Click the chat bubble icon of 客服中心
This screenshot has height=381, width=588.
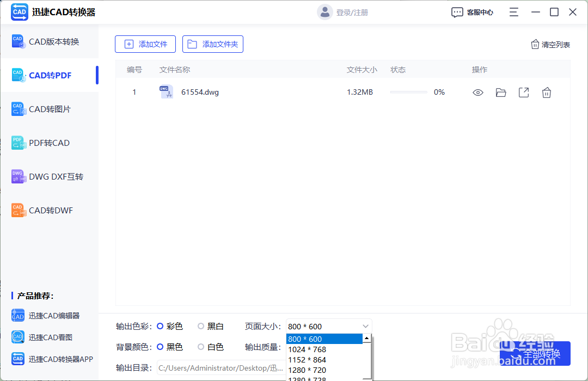pyautogui.click(x=457, y=13)
